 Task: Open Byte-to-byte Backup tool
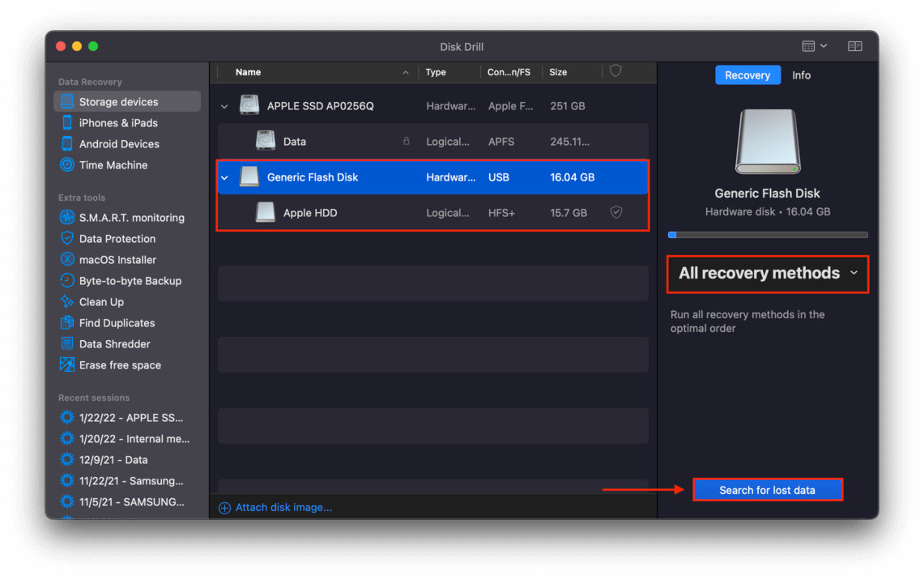point(121,281)
